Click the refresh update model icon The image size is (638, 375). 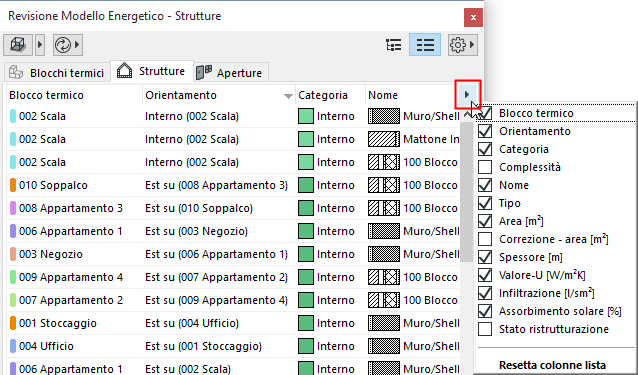tap(63, 45)
